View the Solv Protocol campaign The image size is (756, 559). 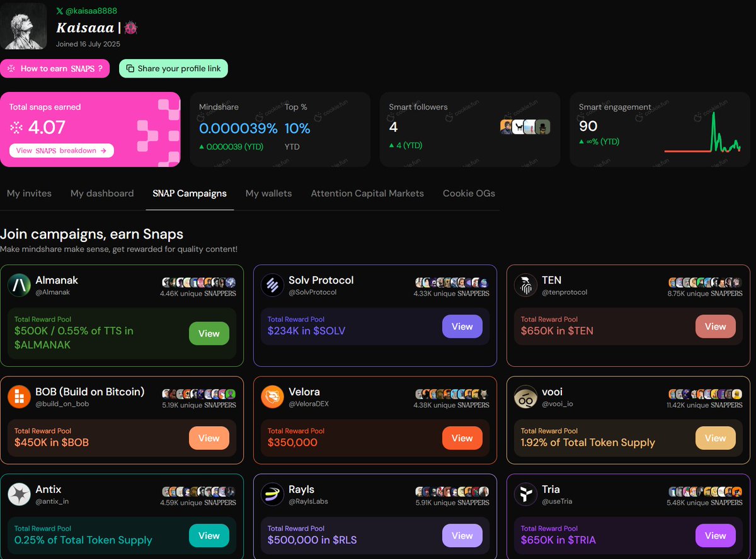pos(462,326)
